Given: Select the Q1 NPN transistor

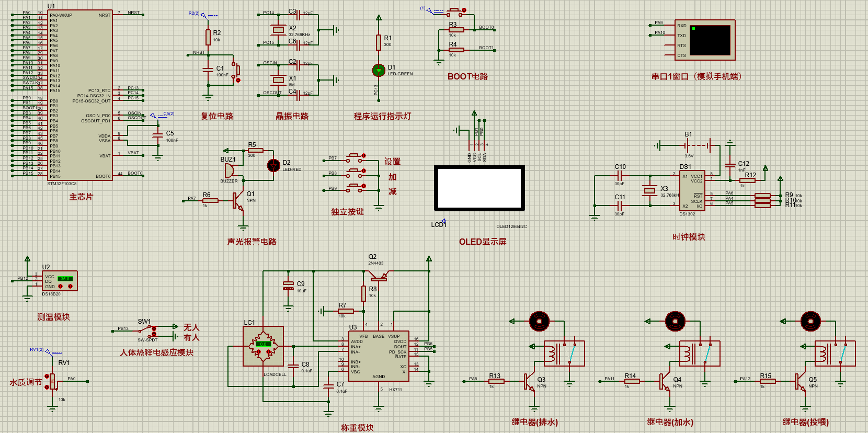Looking at the screenshot, I should [x=238, y=201].
